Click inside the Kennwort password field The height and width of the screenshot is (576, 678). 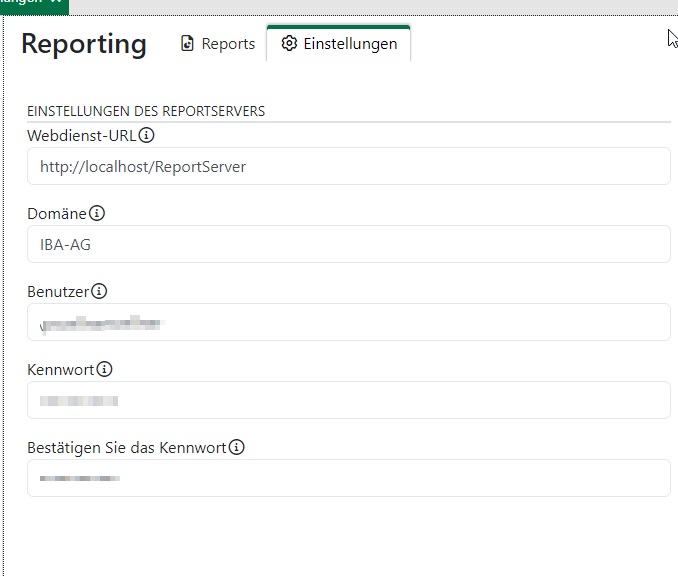click(348, 400)
